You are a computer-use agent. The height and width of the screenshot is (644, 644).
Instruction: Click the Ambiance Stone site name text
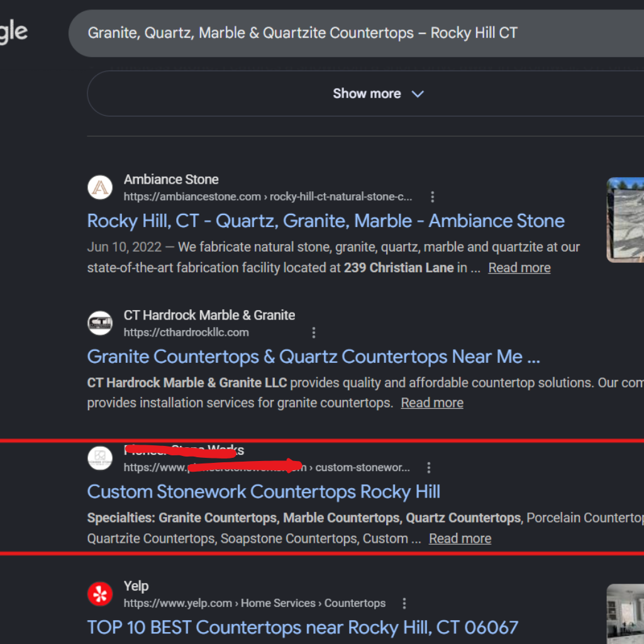171,179
